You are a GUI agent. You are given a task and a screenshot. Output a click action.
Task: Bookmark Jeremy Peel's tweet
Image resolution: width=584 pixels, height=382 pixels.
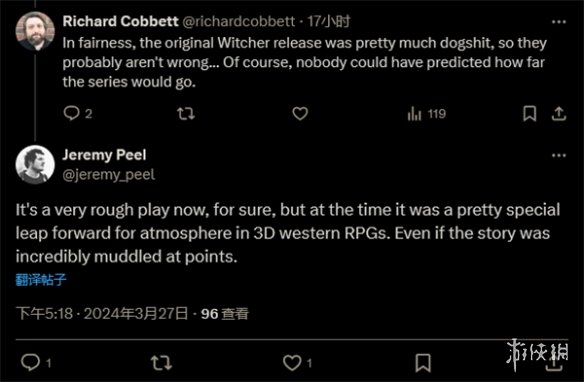point(423,363)
